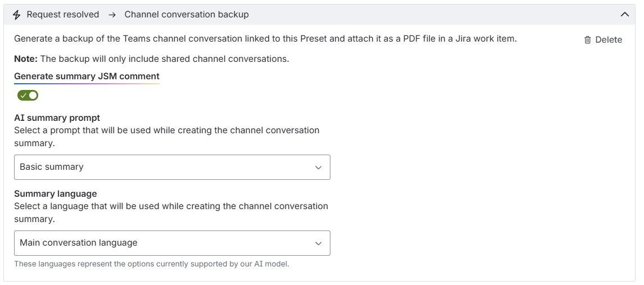
Task: Click the bold Note label
Action: [x=26, y=58]
